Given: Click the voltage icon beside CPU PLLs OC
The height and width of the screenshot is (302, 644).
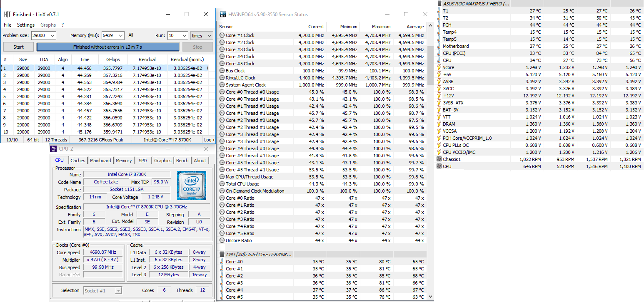Looking at the screenshot, I should 439,145.
